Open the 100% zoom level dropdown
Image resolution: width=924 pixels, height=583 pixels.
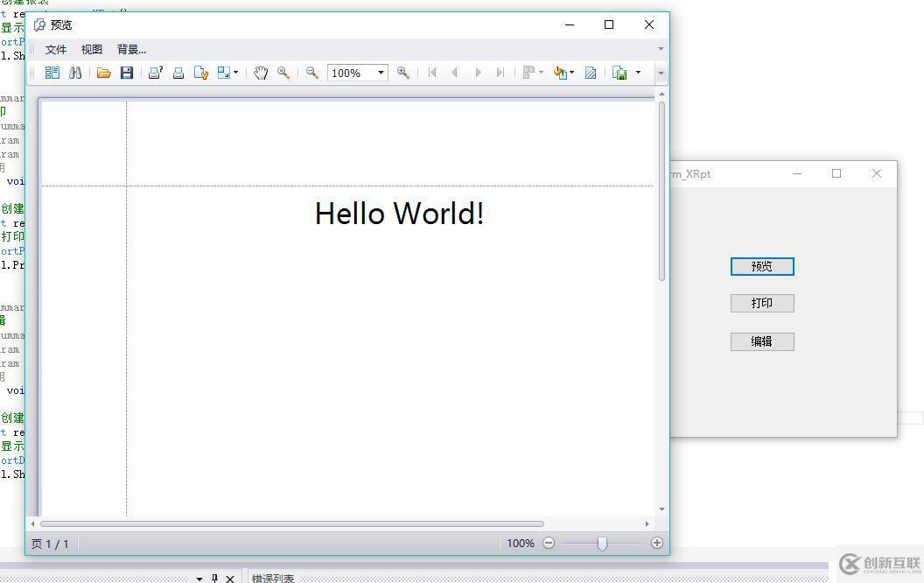coord(381,73)
